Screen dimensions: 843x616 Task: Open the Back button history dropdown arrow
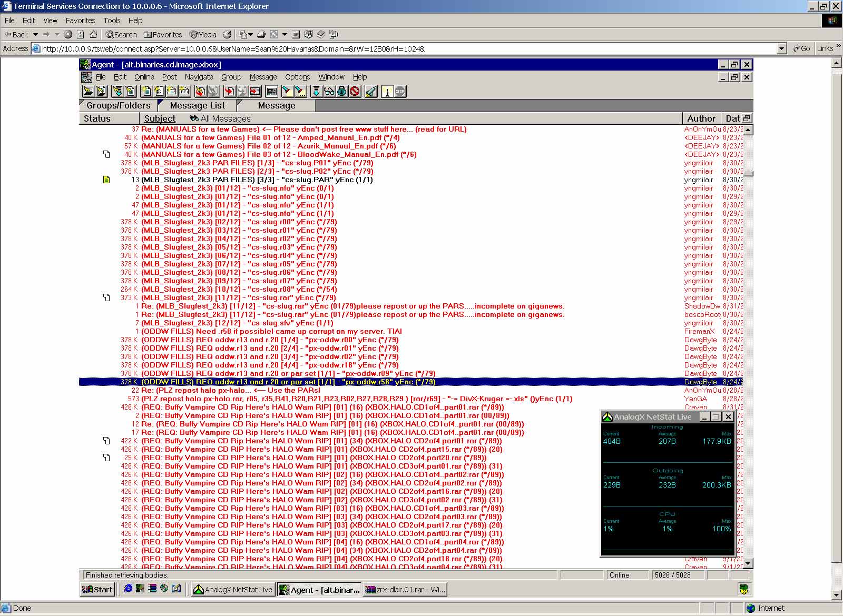[x=35, y=35]
